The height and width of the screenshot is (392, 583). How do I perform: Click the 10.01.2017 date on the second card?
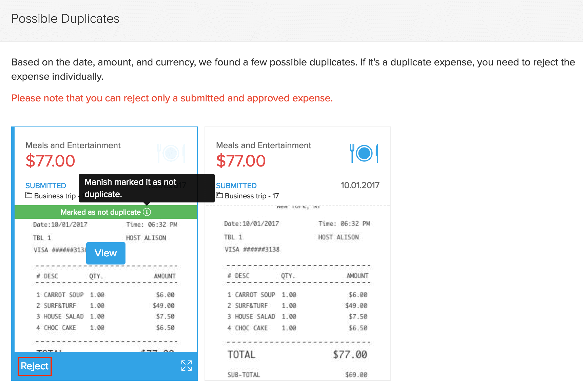point(360,185)
